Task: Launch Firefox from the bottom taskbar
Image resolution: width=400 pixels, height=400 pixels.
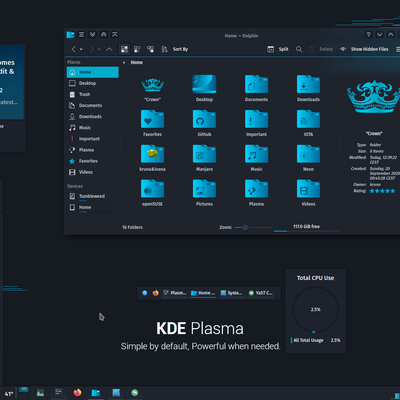Action: [77, 392]
